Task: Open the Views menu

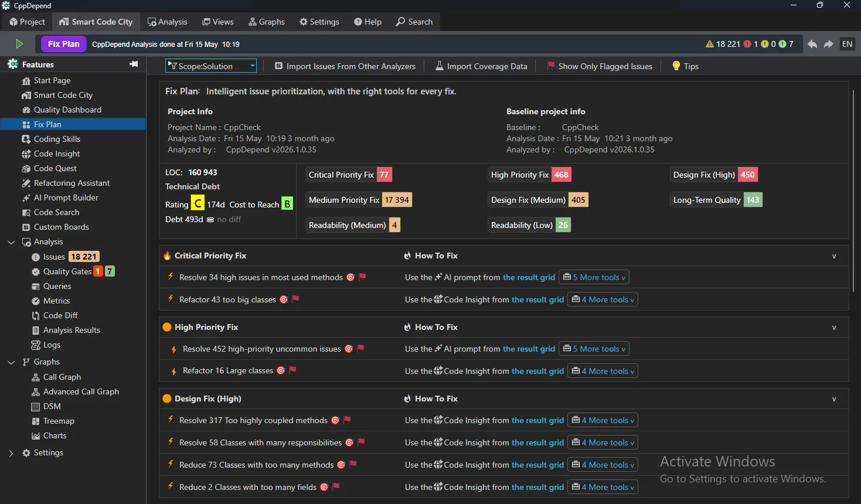Action: [218, 22]
